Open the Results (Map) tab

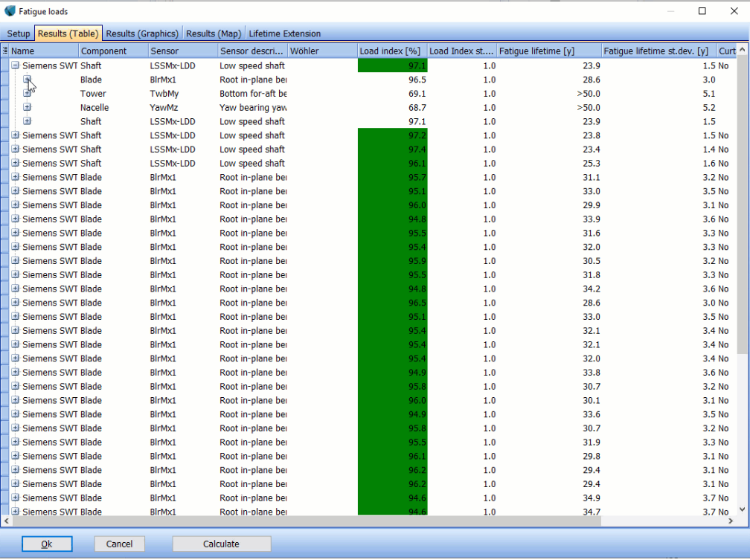pyautogui.click(x=214, y=33)
